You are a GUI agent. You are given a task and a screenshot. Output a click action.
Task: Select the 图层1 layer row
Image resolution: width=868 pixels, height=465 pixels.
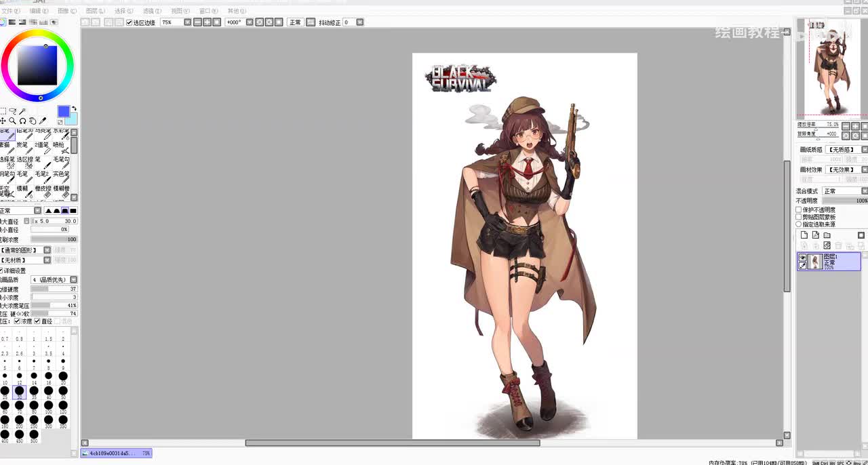829,262
